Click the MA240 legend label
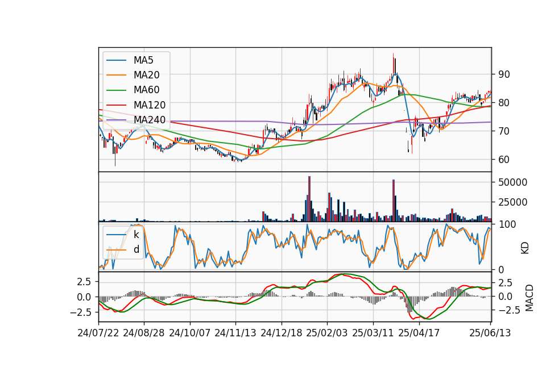This screenshot has height=392, width=546. pos(150,120)
